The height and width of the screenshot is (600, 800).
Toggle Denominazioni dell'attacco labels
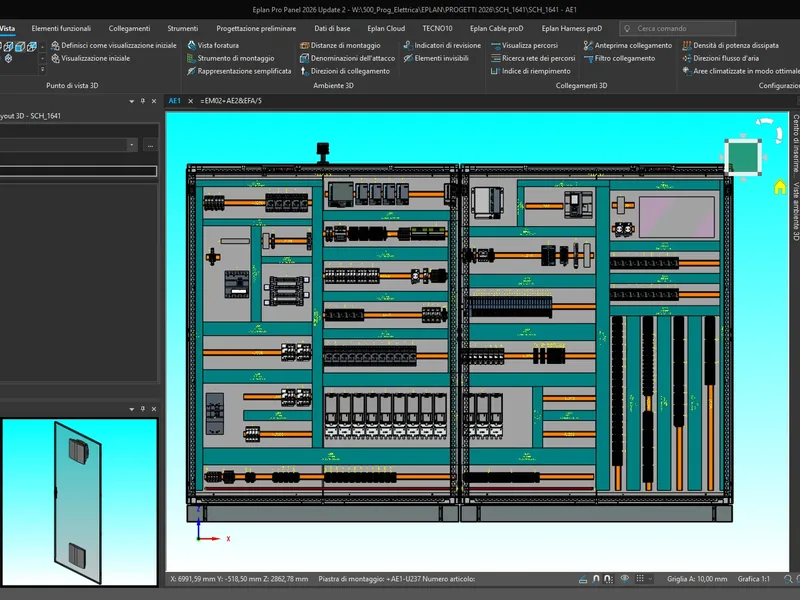tap(347, 58)
